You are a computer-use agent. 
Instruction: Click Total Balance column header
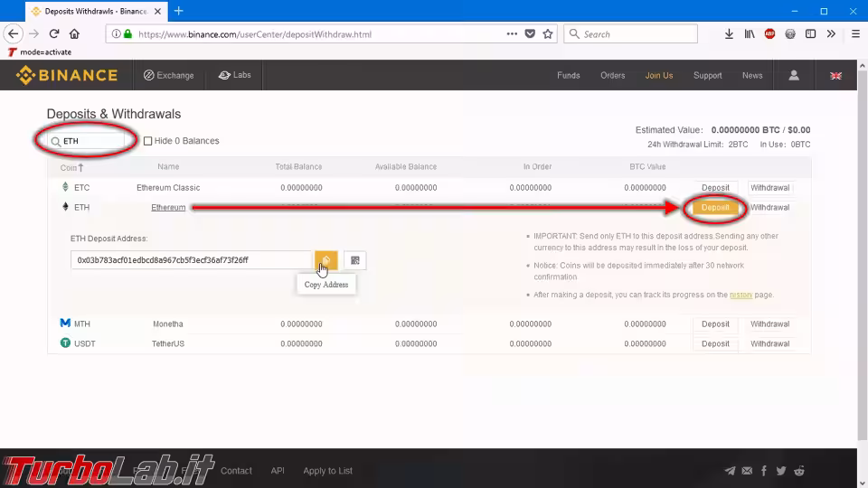point(298,166)
